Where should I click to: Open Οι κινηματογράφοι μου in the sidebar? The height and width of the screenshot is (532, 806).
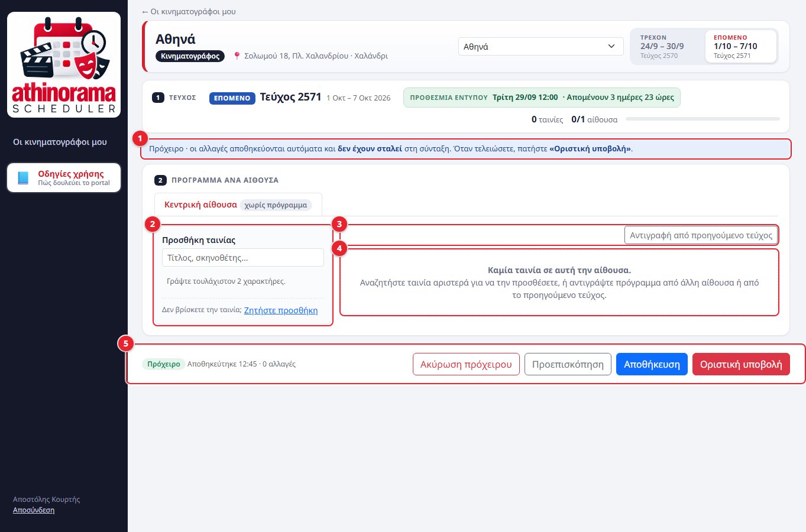pyautogui.click(x=60, y=142)
